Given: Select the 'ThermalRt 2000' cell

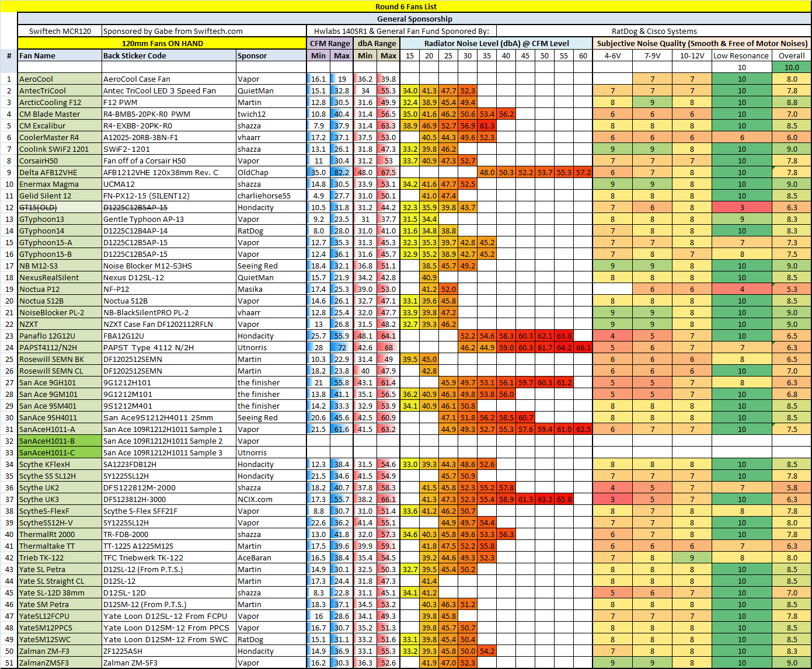Looking at the screenshot, I should 60,534.
